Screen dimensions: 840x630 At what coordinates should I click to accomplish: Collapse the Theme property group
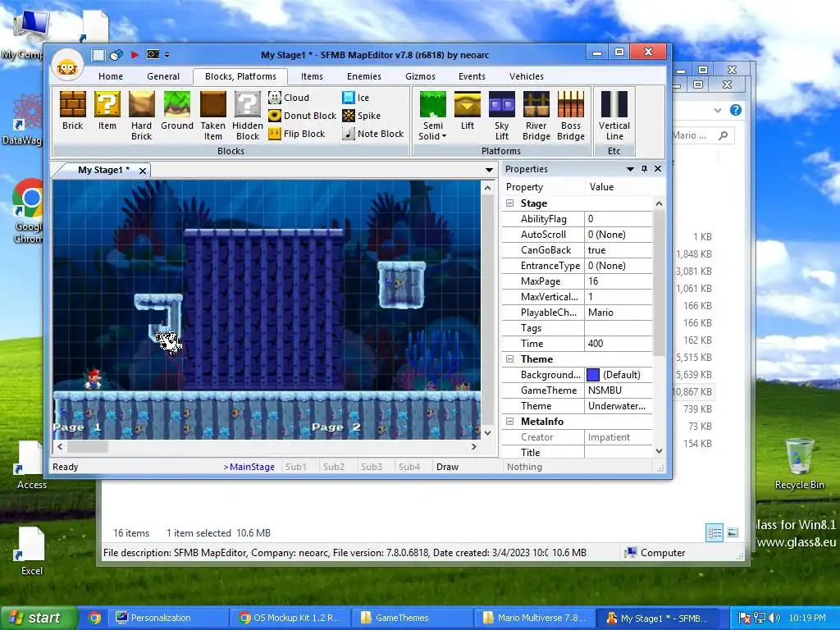pyautogui.click(x=510, y=359)
